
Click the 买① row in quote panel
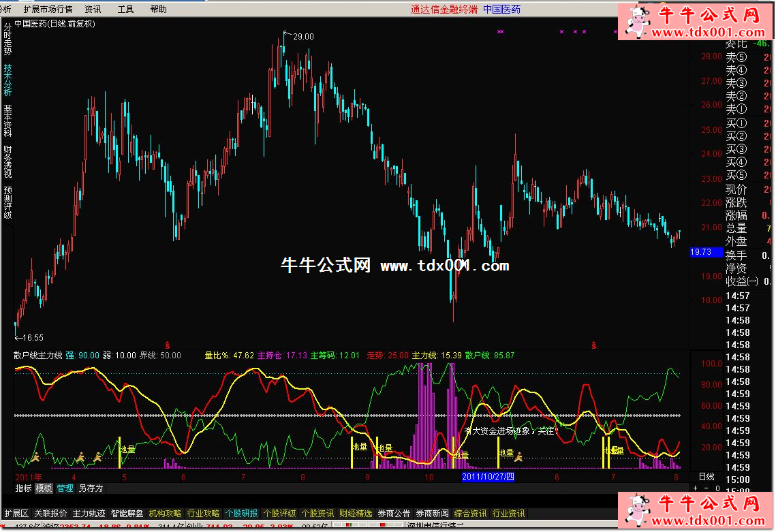[x=749, y=123]
